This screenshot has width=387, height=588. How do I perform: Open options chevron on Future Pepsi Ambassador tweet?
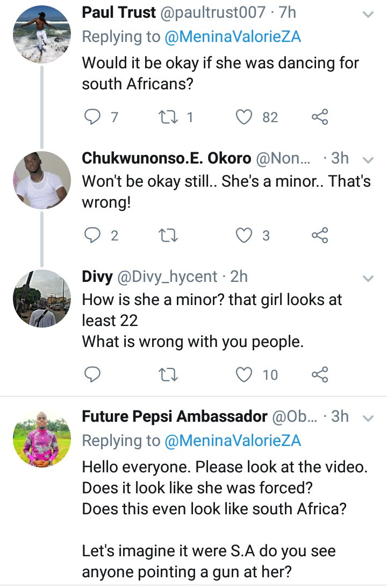[368, 418]
